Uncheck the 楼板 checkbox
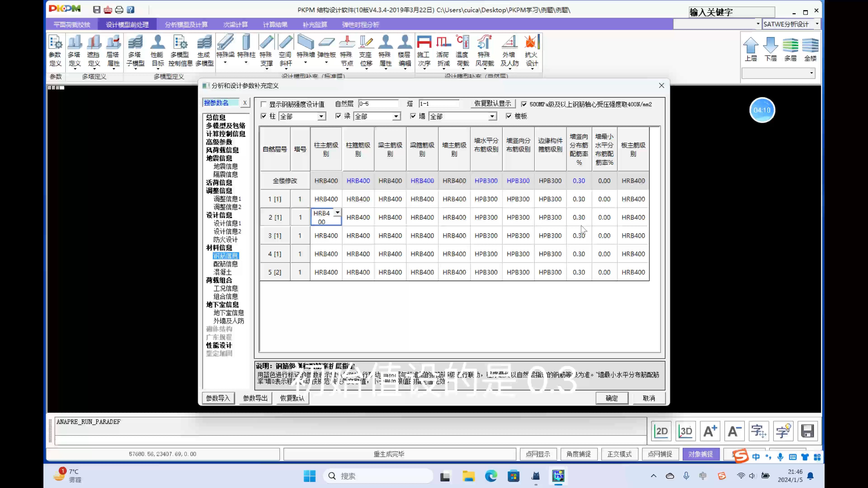 (x=509, y=116)
